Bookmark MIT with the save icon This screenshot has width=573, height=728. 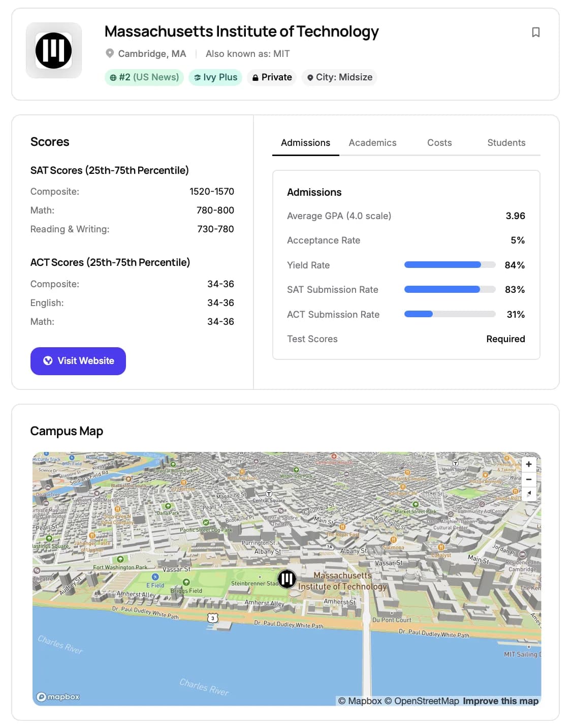[x=535, y=33]
